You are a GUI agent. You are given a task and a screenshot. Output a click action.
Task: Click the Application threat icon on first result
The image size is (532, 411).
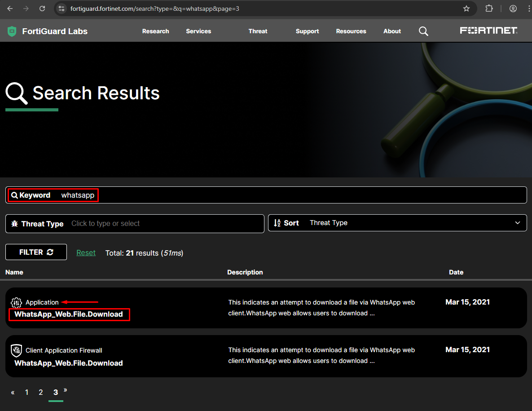tap(17, 302)
